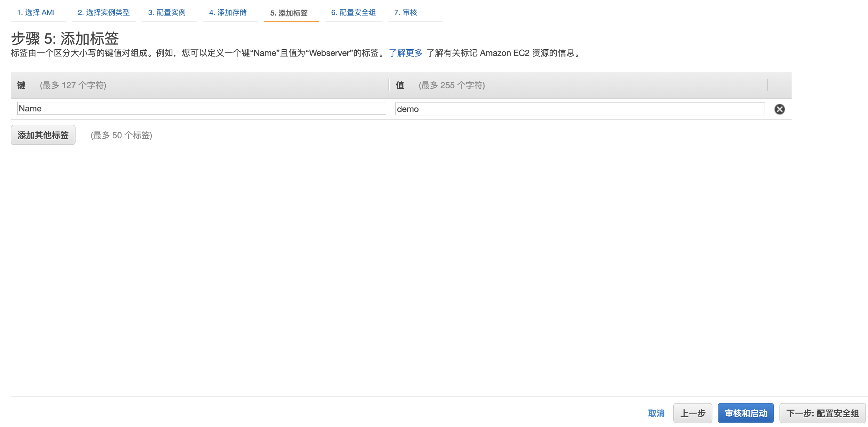Open the 了解更多 link
The height and width of the screenshot is (427, 868).
pos(405,53)
